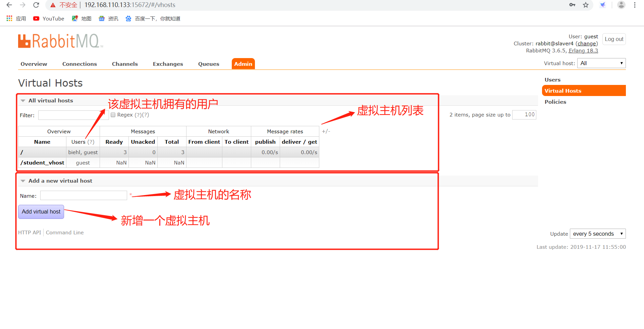Select Virtual Hosts in the sidebar
644x329 pixels.
click(584, 91)
